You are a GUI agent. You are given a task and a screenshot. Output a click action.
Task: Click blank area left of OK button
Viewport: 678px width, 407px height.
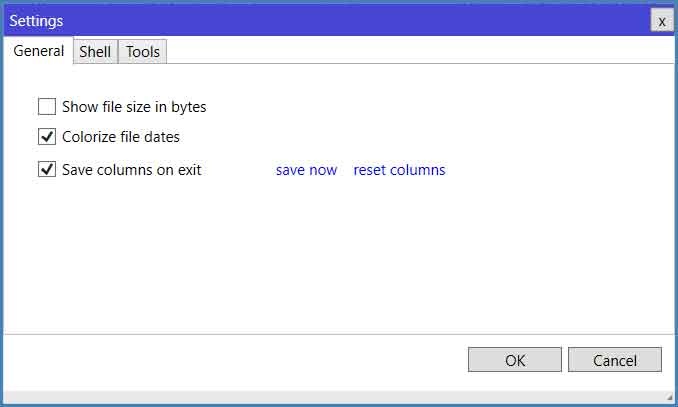pyautogui.click(x=250, y=360)
